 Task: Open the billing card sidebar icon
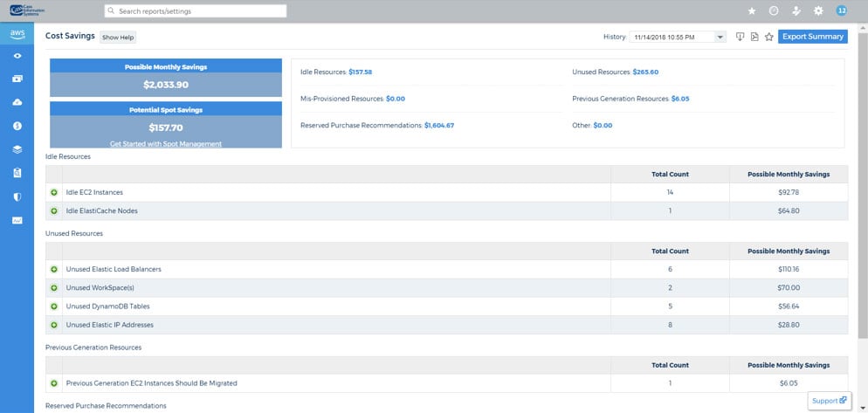click(17, 79)
